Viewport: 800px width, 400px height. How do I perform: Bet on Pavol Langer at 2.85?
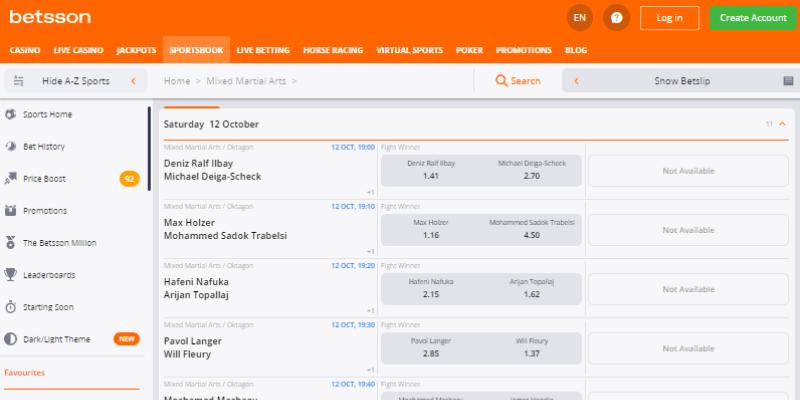(431, 348)
